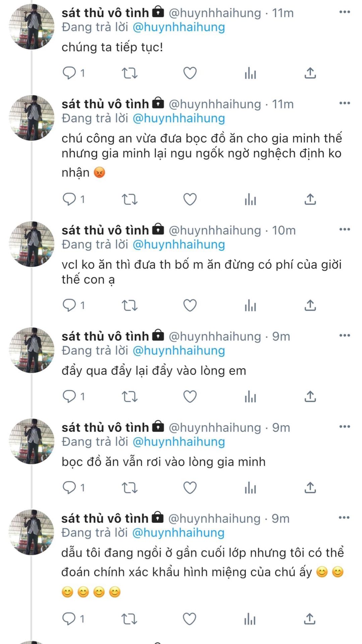Like the "vcl ko ăn" tweet

(190, 306)
